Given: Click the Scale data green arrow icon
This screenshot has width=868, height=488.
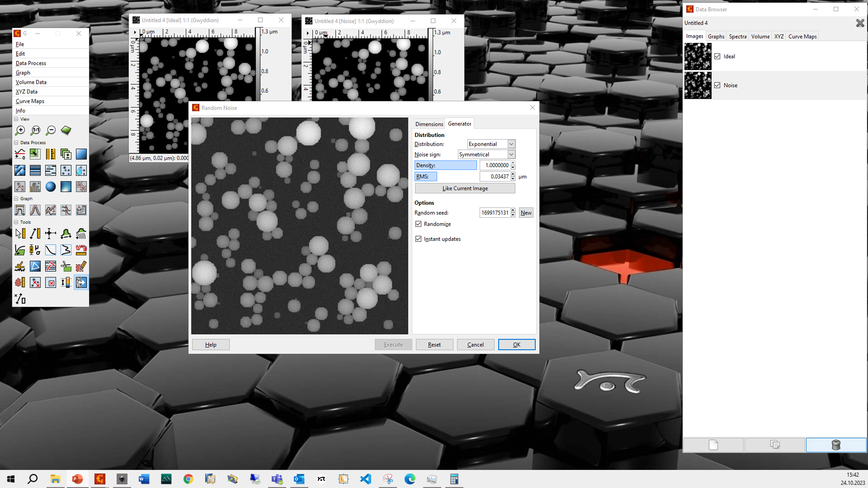Looking at the screenshot, I should pos(35,154).
